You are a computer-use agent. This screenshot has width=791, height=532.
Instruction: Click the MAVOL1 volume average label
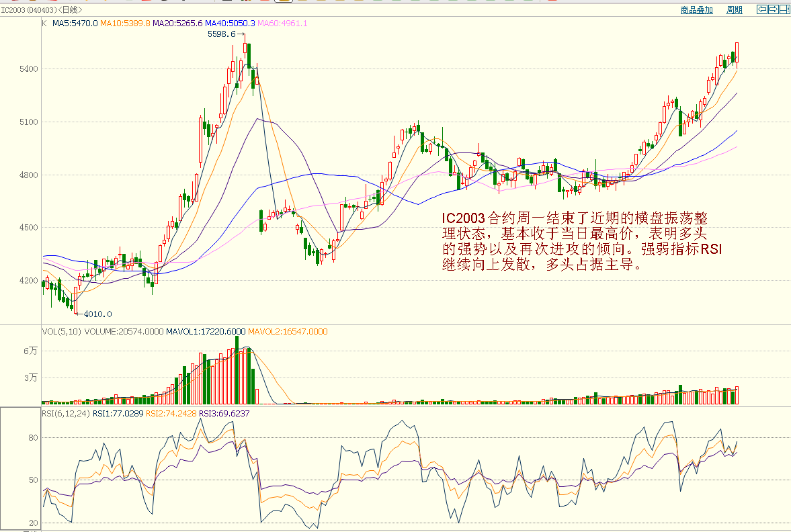coord(206,331)
